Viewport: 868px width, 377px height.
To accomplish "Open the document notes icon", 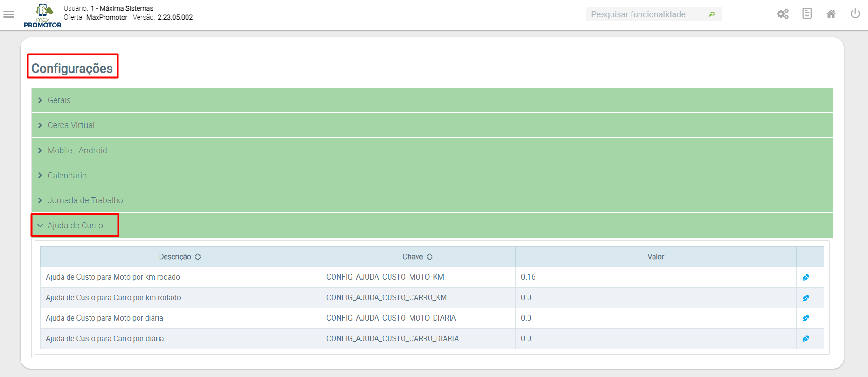I will [807, 14].
